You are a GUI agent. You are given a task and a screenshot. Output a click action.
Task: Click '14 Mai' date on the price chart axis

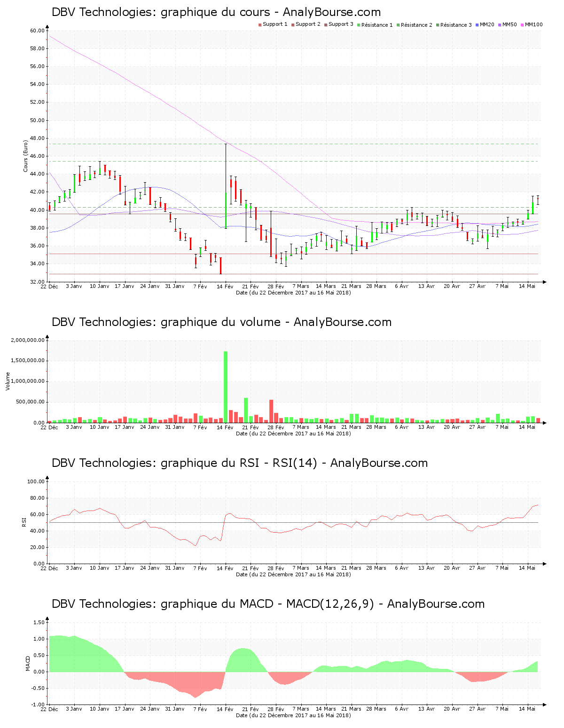coord(527,286)
